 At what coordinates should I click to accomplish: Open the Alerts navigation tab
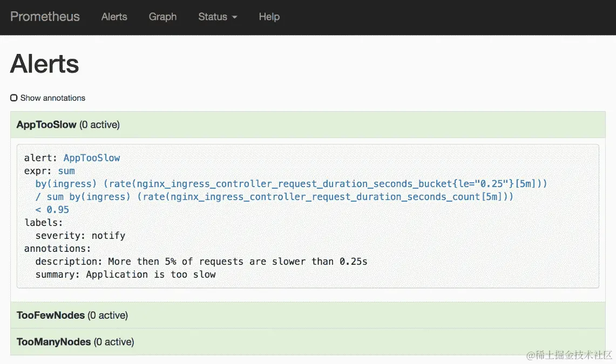[x=114, y=17]
